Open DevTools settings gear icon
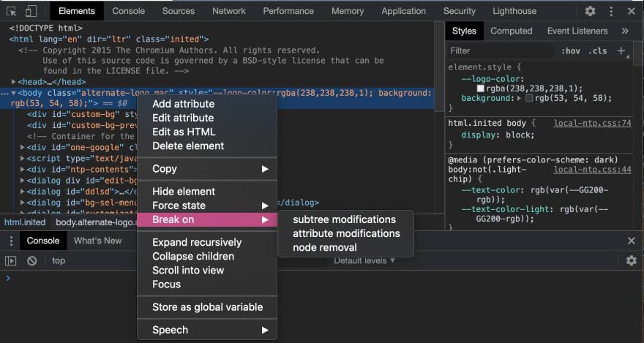The width and height of the screenshot is (644, 343). click(x=590, y=11)
